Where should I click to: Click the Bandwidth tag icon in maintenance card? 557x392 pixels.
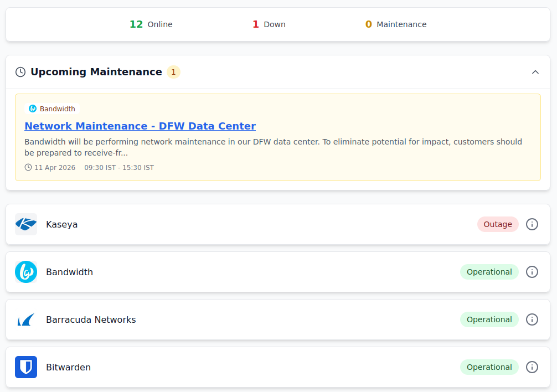tap(33, 109)
